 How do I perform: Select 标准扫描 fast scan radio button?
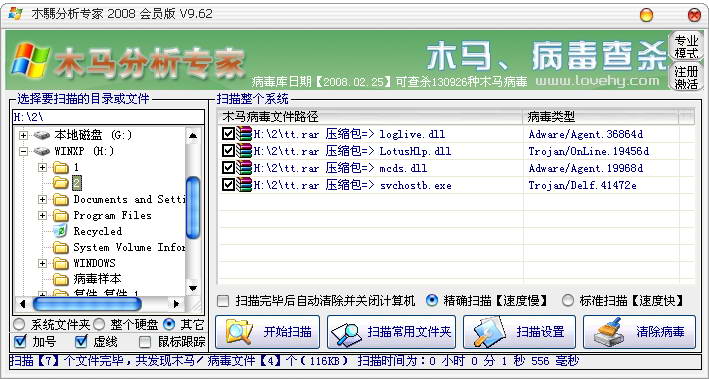(x=567, y=300)
